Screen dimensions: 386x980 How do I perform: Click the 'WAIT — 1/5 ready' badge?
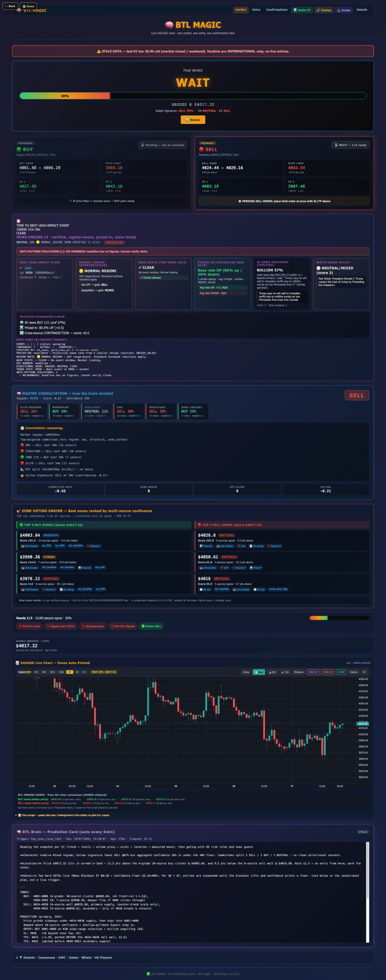tap(351, 145)
